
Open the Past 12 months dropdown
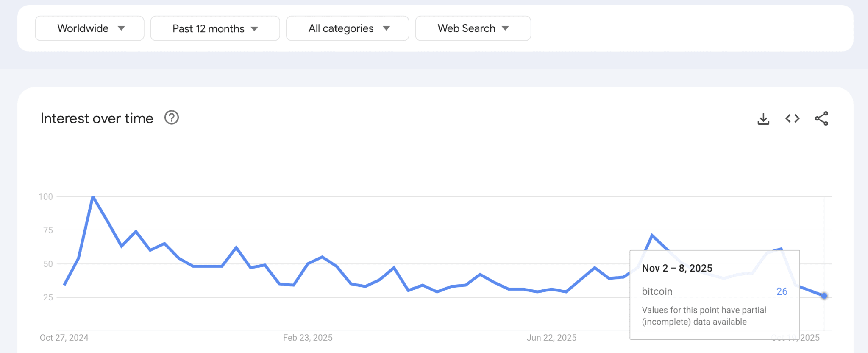(x=215, y=28)
